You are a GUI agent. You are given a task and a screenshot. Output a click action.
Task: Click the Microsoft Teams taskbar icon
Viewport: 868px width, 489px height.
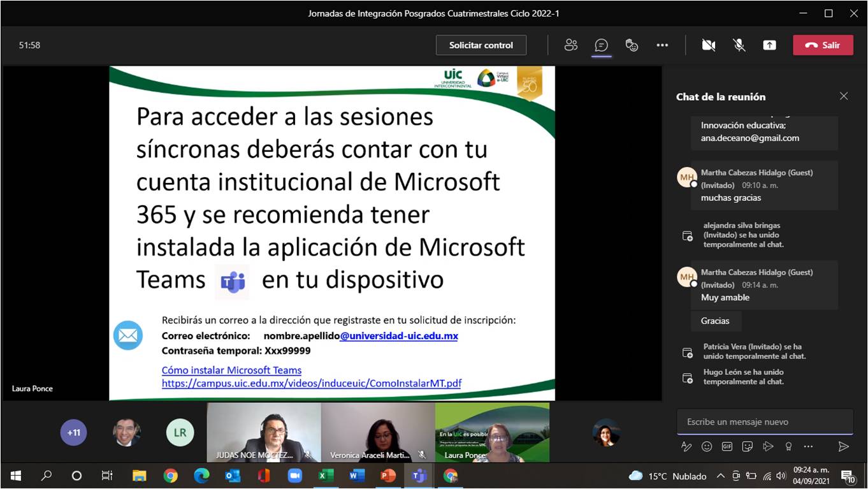click(419, 476)
